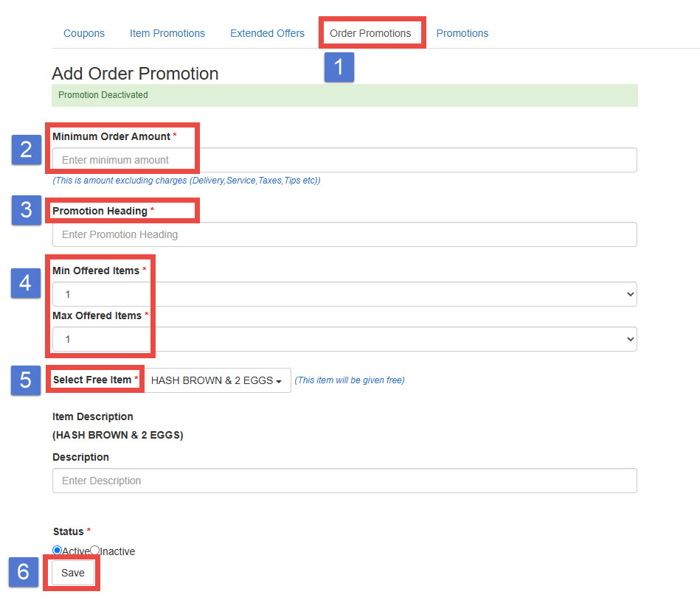Image resolution: width=700 pixels, height=600 pixels.
Task: Click the Minimum Order Amount input field
Action: click(344, 160)
